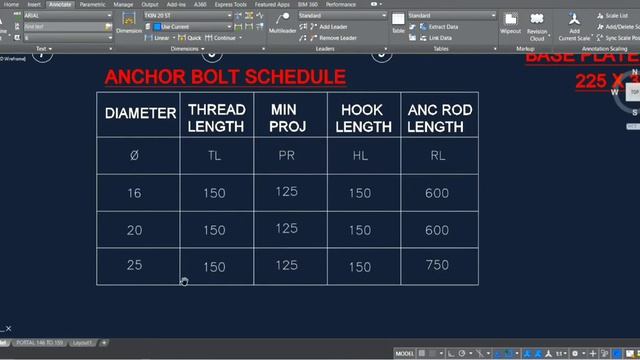Click the HL hook length cell
The width and height of the screenshot is (640, 360).
click(364, 156)
